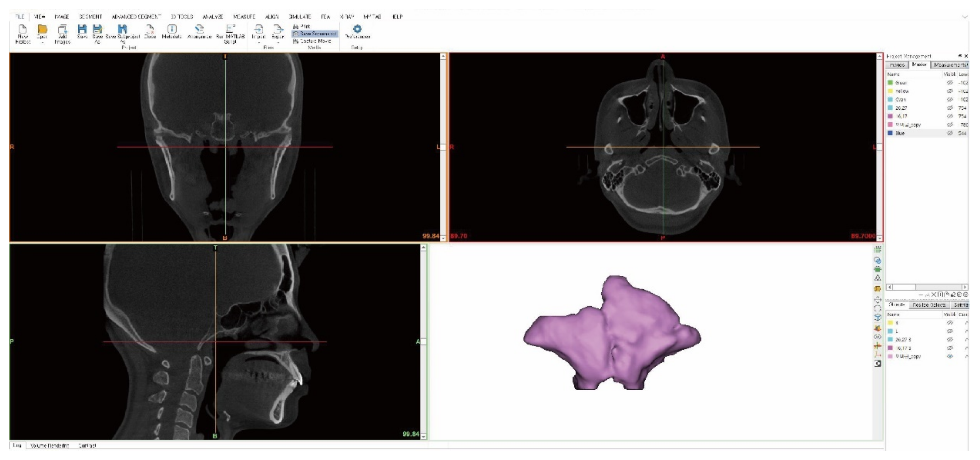Image resolution: width=980 pixels, height=460 pixels.
Task: Click the Capture Movie button
Action: pyautogui.click(x=312, y=41)
